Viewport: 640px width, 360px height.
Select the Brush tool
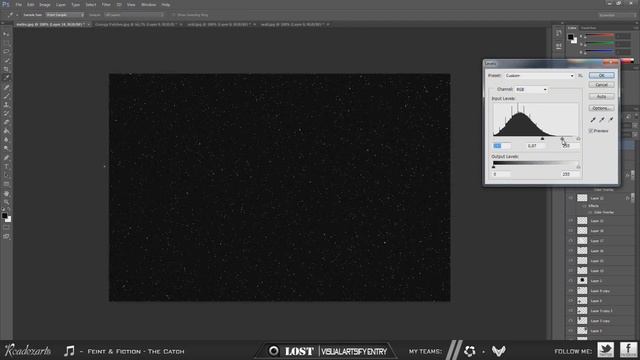(x=6, y=96)
